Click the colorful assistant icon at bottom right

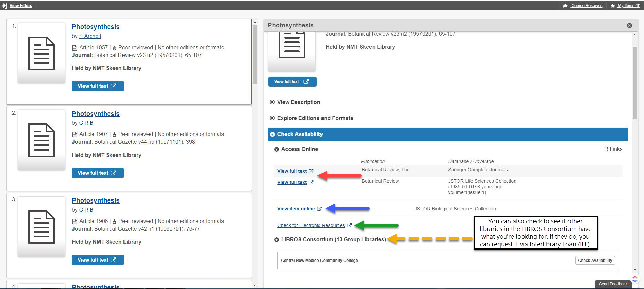635,279
